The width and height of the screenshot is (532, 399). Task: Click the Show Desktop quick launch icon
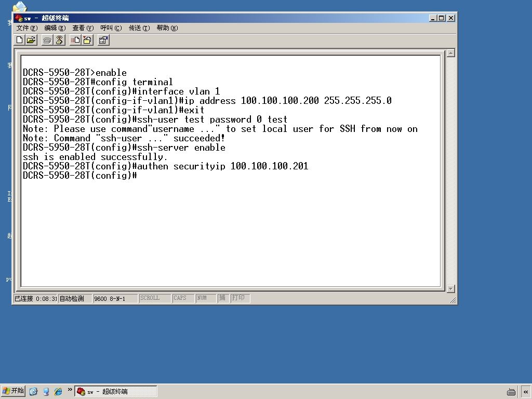pyautogui.click(x=46, y=392)
